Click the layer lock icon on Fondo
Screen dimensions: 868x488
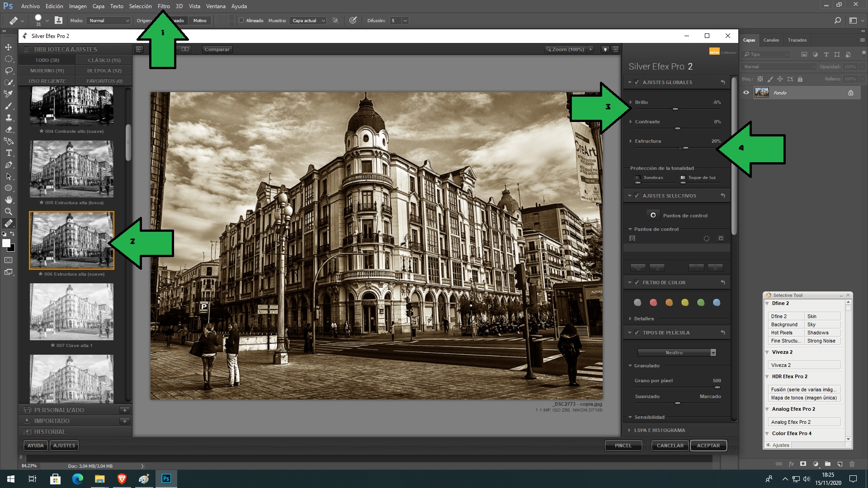click(x=851, y=93)
